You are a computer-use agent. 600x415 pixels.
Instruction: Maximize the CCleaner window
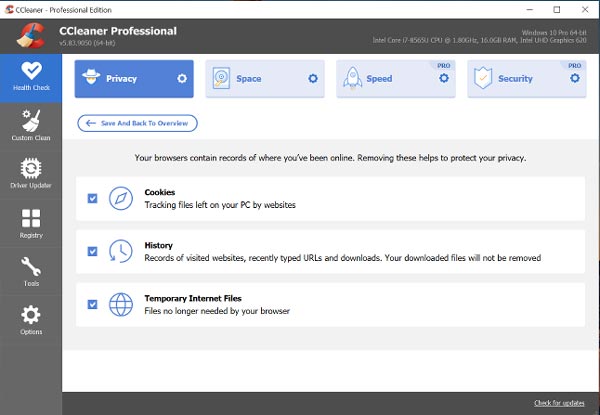tap(557, 10)
